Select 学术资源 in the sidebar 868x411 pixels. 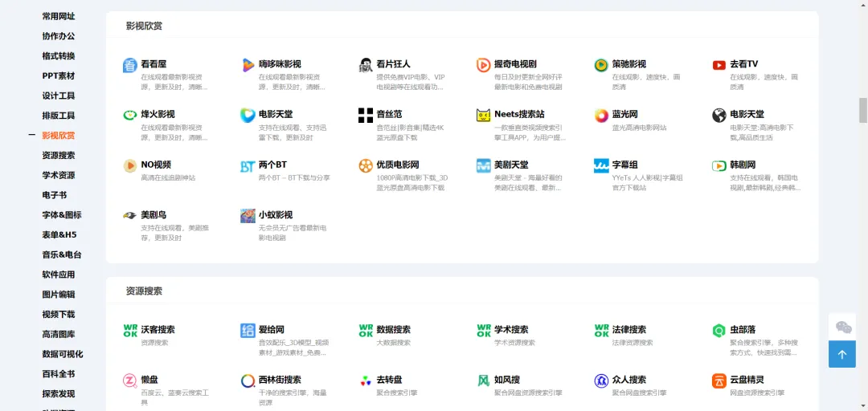tap(59, 175)
